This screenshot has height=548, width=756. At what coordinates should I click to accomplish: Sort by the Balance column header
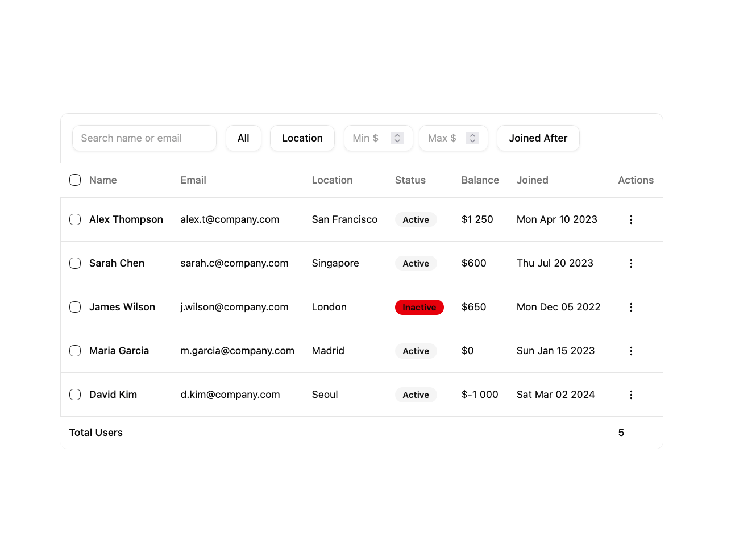click(480, 180)
